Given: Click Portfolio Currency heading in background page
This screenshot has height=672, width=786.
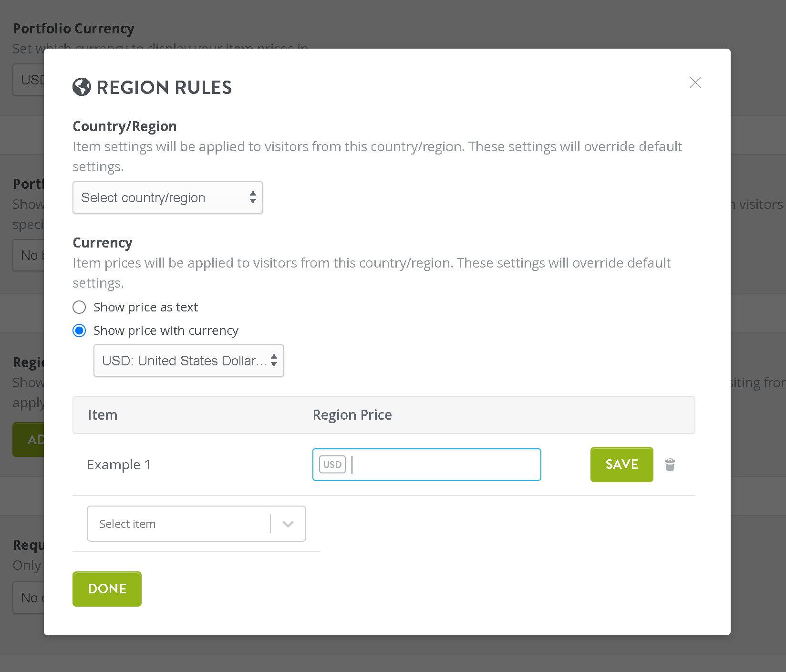Looking at the screenshot, I should [x=73, y=29].
